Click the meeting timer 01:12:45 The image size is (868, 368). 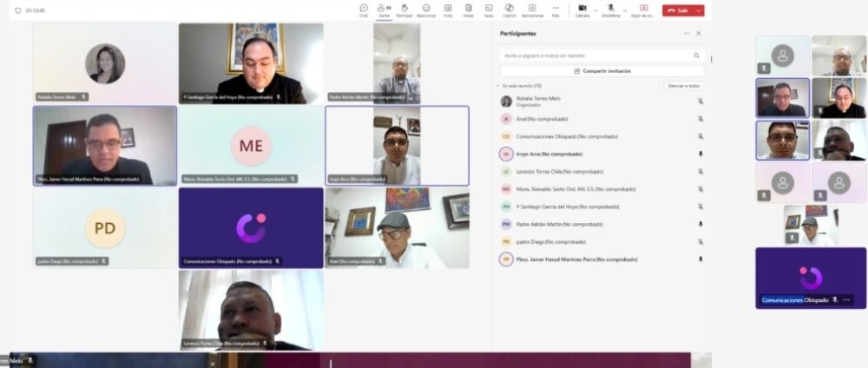(x=36, y=10)
